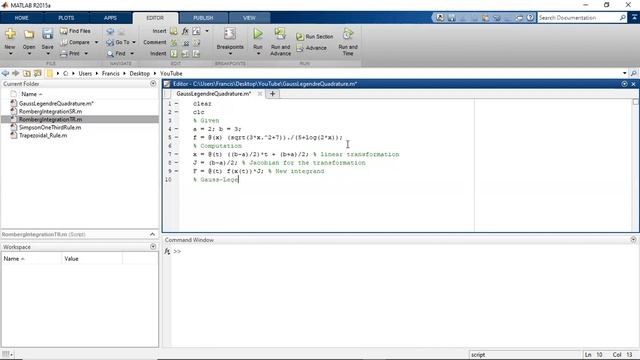Image resolution: width=640 pixels, height=360 pixels.
Task: Click the browse for folder icon
Action: point(38,73)
